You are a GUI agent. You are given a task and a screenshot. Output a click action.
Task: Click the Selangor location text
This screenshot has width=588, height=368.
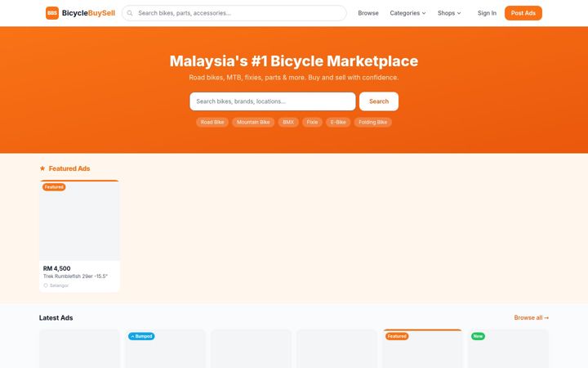tap(60, 285)
